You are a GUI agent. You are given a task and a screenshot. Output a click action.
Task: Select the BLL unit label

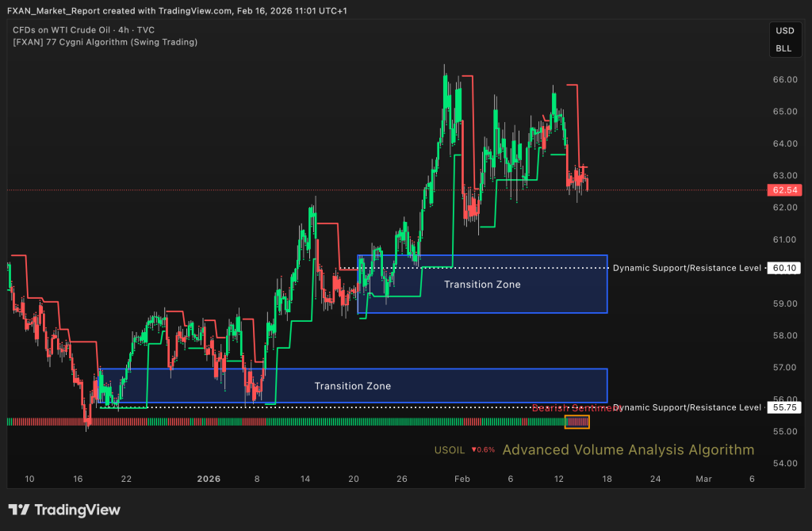tap(783, 48)
